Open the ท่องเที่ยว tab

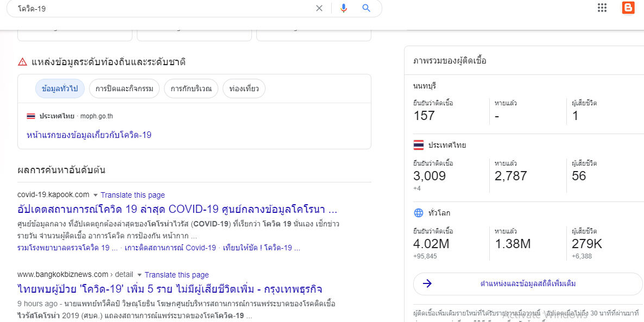click(244, 89)
